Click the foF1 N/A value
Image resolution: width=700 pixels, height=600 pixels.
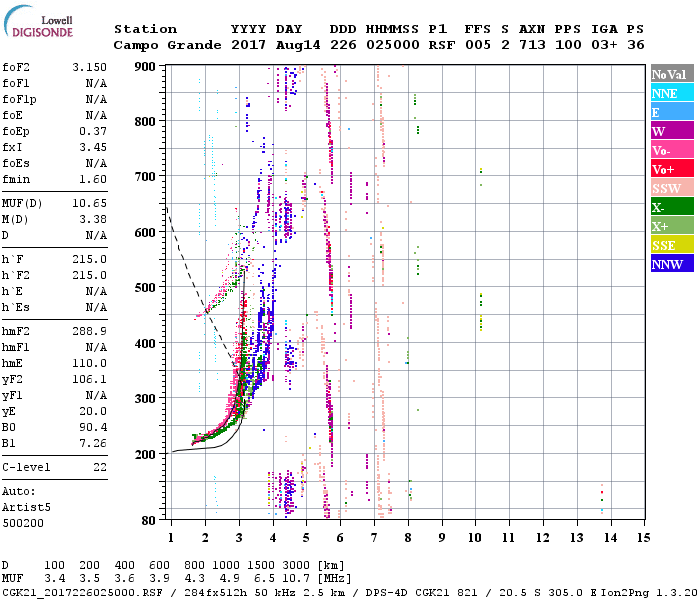pos(96,83)
